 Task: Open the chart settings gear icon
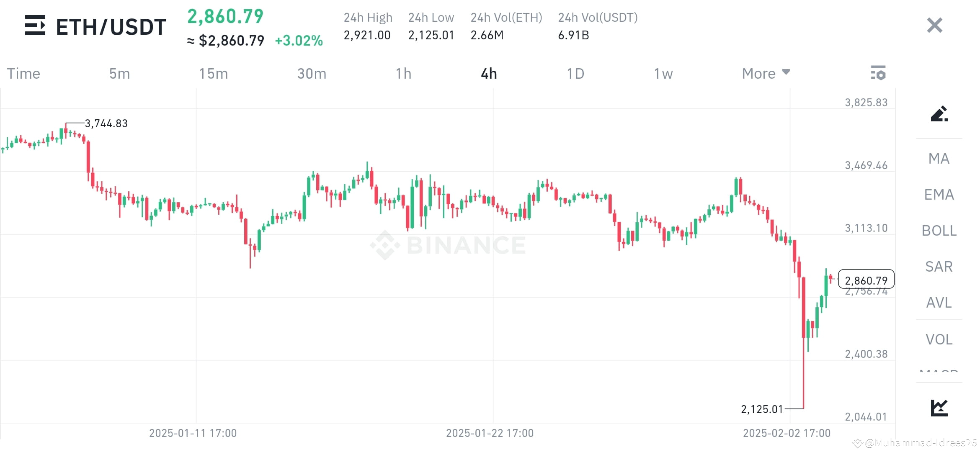tap(879, 73)
